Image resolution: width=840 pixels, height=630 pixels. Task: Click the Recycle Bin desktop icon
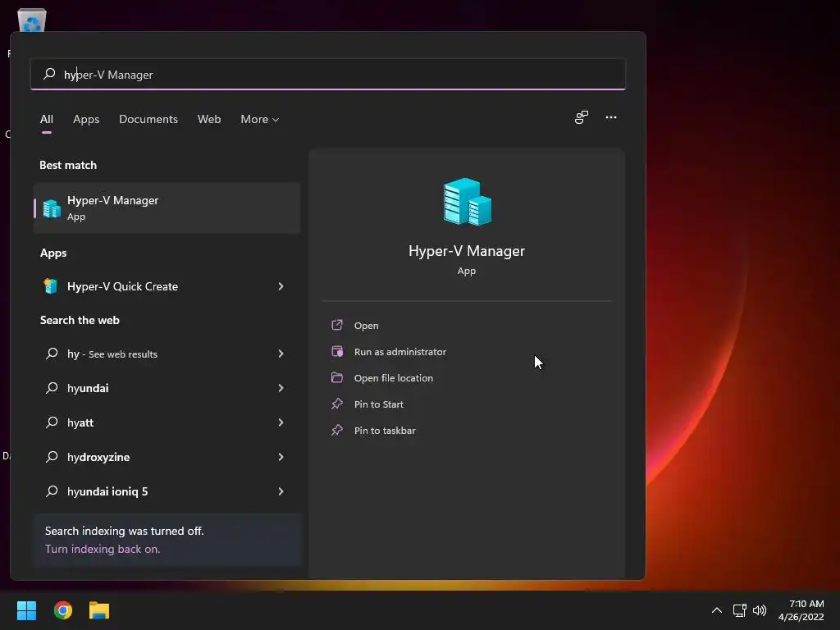[x=32, y=21]
